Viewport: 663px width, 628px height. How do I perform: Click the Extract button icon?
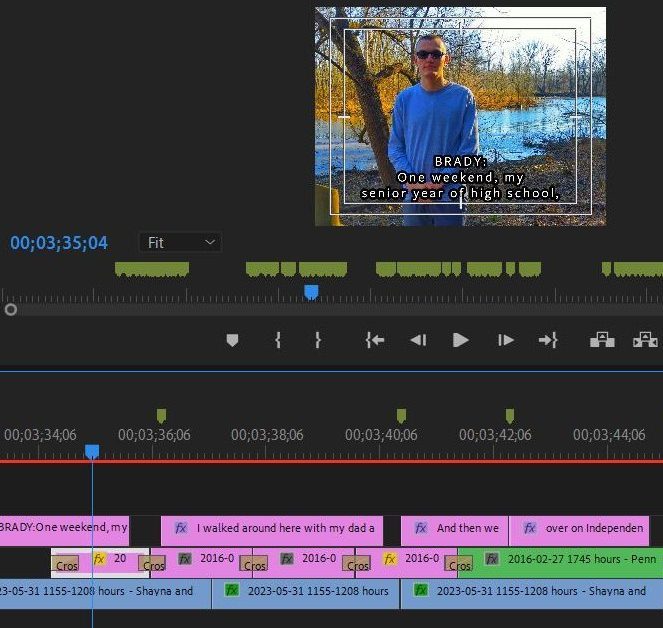coord(645,340)
